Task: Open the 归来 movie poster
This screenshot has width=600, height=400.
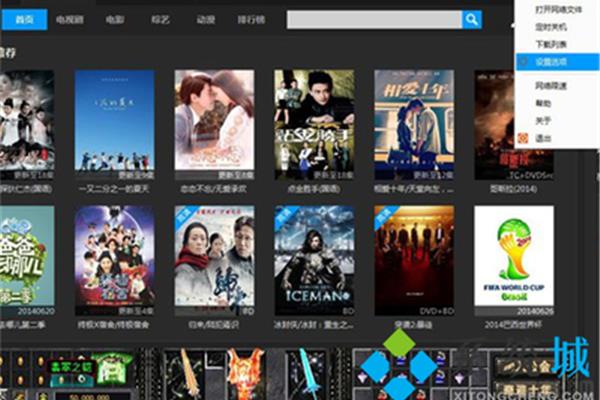Action: click(x=214, y=261)
